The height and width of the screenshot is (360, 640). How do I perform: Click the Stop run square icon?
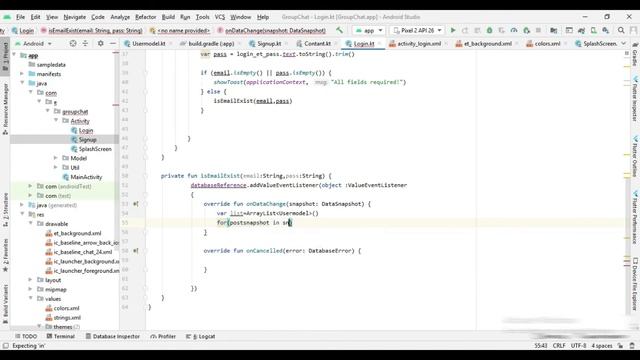[x=538, y=30]
